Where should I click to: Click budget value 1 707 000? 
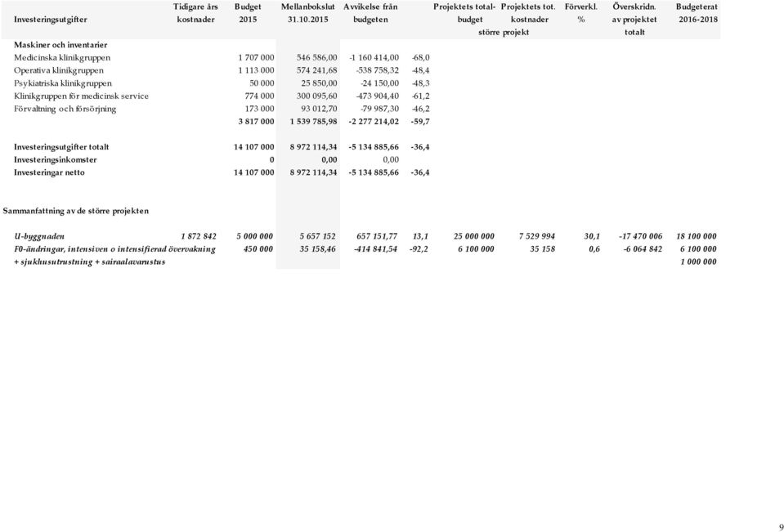pos(256,58)
